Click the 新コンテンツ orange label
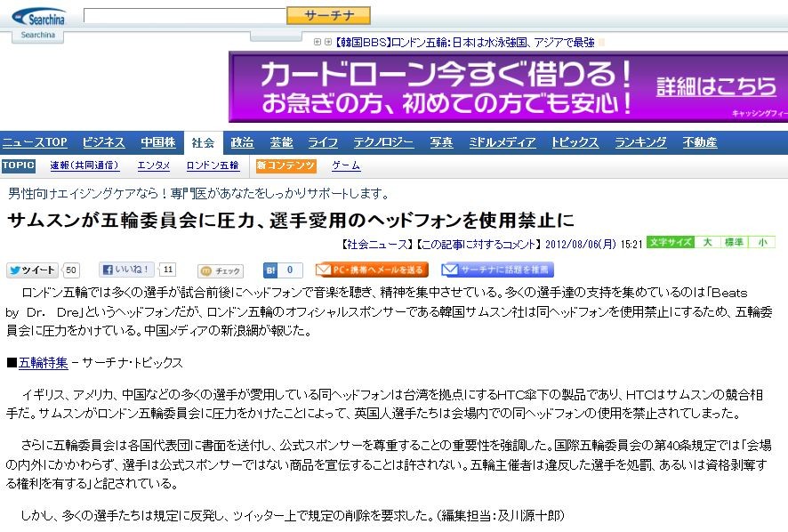The height and width of the screenshot is (532, 788). click(x=285, y=166)
